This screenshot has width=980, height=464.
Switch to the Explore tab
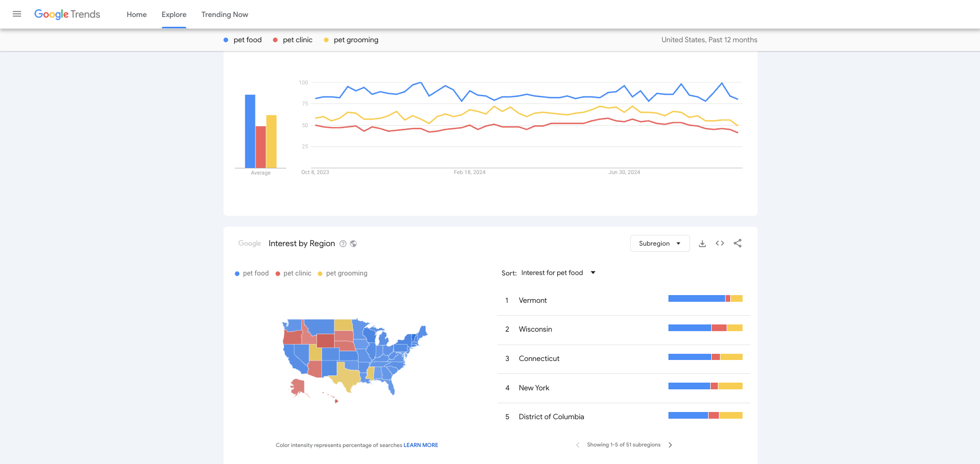(174, 14)
